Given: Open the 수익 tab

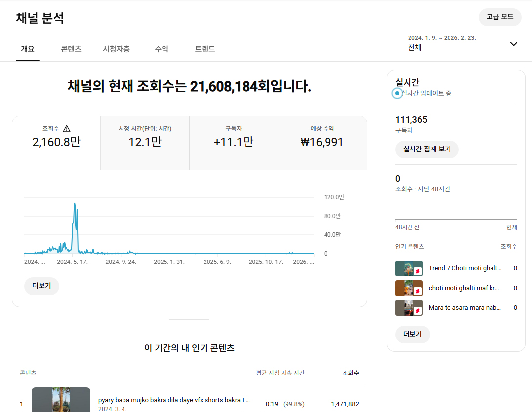Looking at the screenshot, I should pyautogui.click(x=162, y=49).
